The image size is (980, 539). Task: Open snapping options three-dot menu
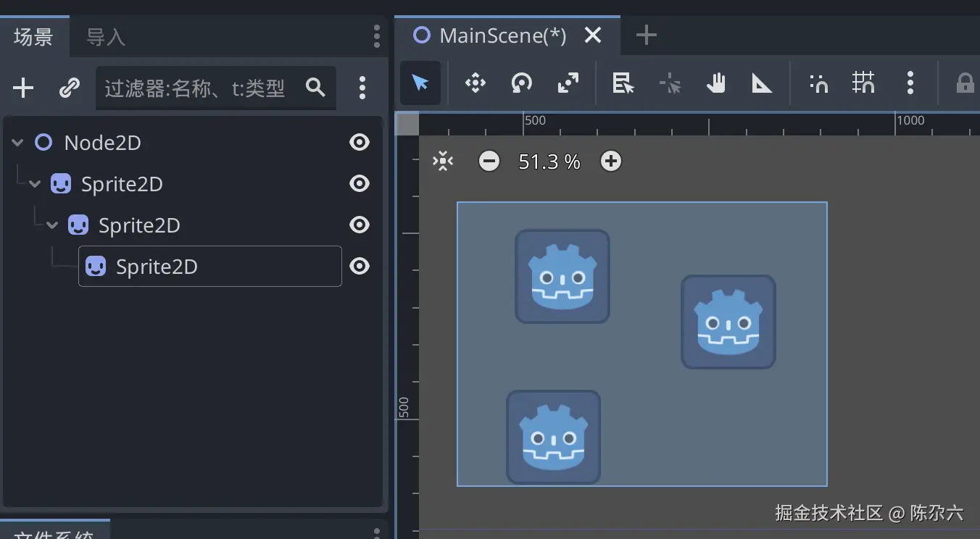pos(910,83)
